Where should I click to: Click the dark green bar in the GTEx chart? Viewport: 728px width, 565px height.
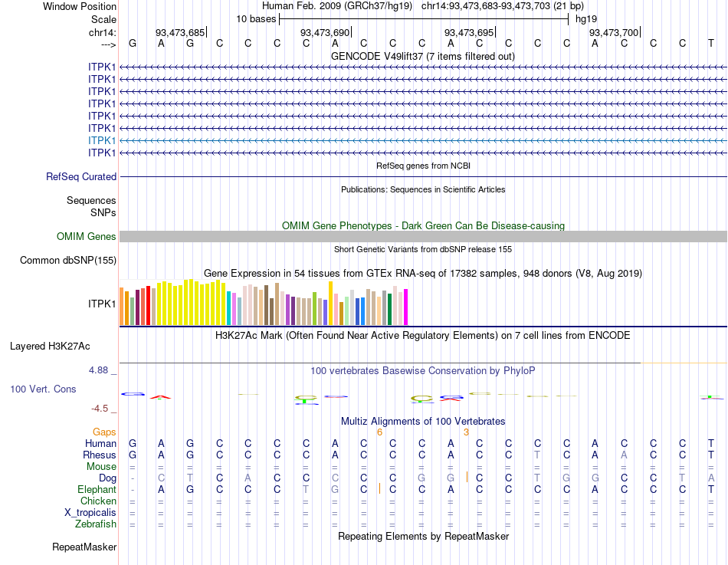coord(389,310)
